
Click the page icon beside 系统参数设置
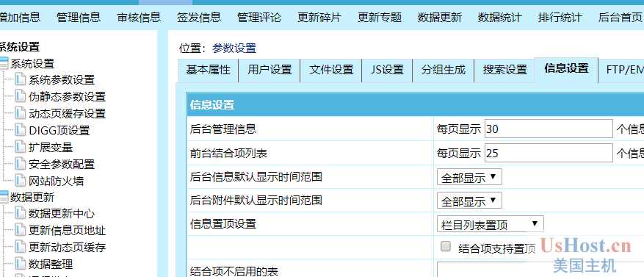[x=20, y=79]
